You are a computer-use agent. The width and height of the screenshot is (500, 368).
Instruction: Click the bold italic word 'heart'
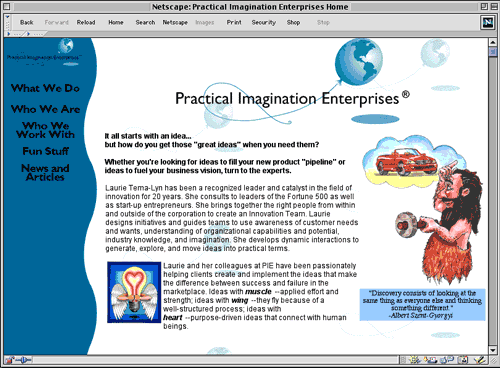[173, 318]
